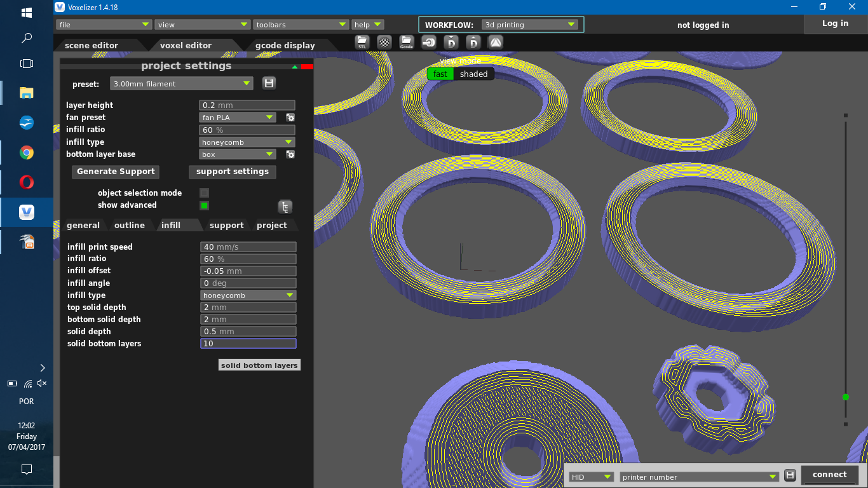868x488 pixels.
Task: Open Windows search from taskbar
Action: click(27, 38)
